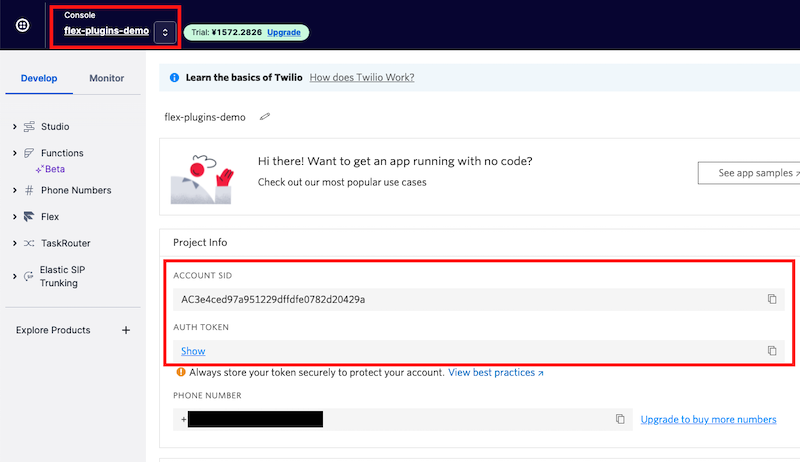This screenshot has height=462, width=800.
Task: Click the orange warning icon near token notice
Action: click(181, 372)
